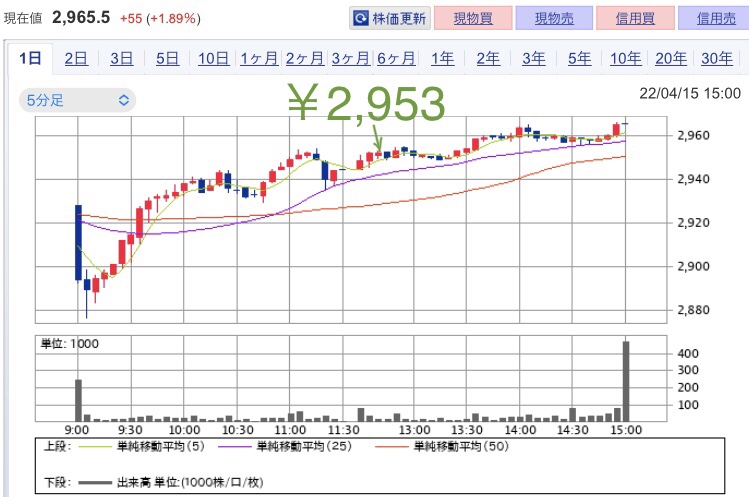
Task: Switch to the 3年 chart period
Action: click(x=534, y=59)
